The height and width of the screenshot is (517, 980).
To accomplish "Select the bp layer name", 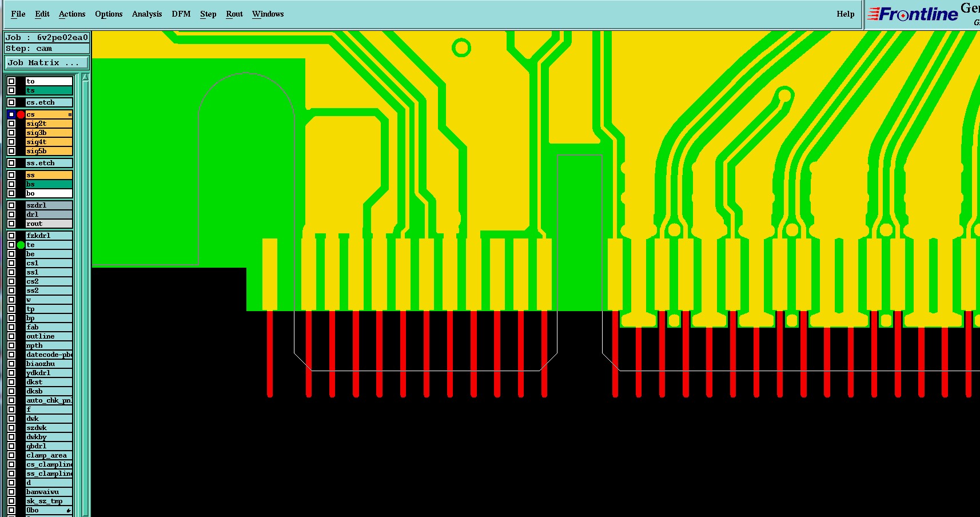I will click(x=49, y=318).
